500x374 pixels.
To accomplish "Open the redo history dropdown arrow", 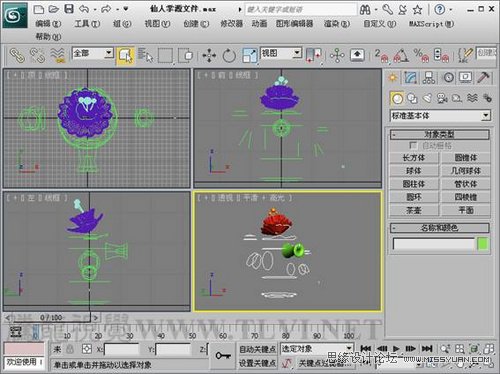I will pyautogui.click(x=117, y=10).
